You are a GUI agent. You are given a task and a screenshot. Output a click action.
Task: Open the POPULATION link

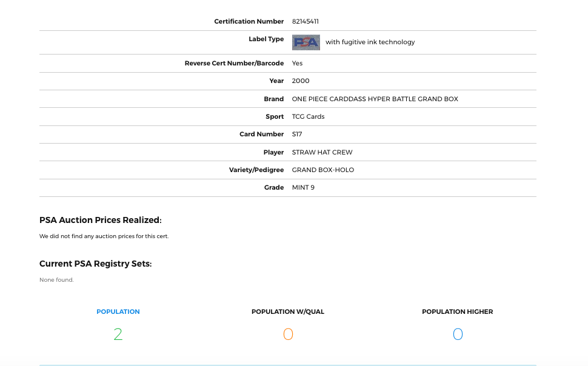pos(118,311)
